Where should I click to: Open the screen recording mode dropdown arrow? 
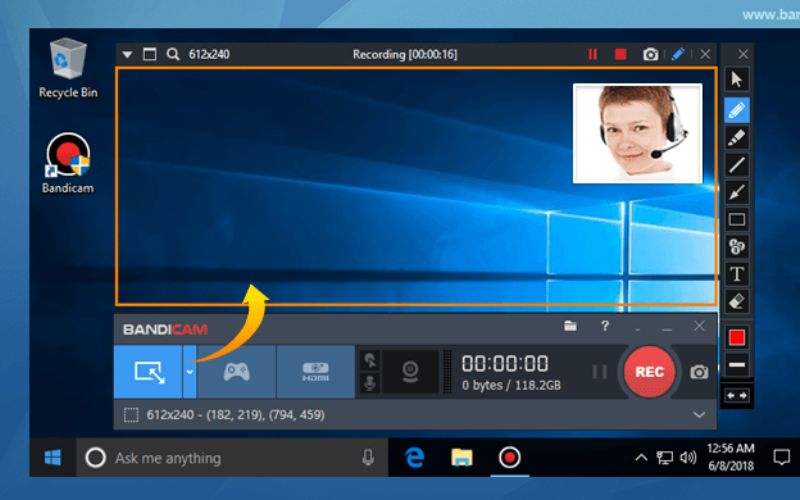tap(190, 372)
